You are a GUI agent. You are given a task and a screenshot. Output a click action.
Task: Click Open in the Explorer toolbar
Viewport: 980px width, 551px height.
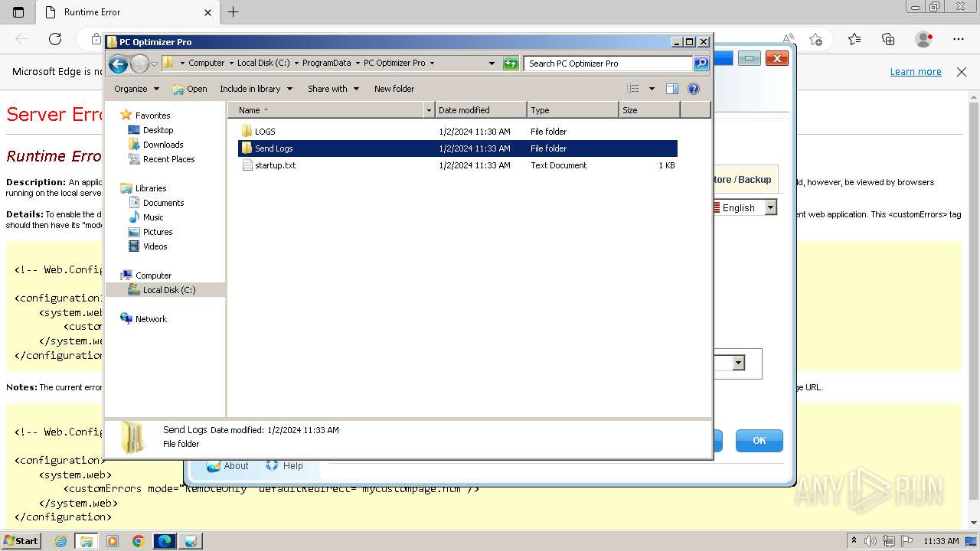(190, 89)
